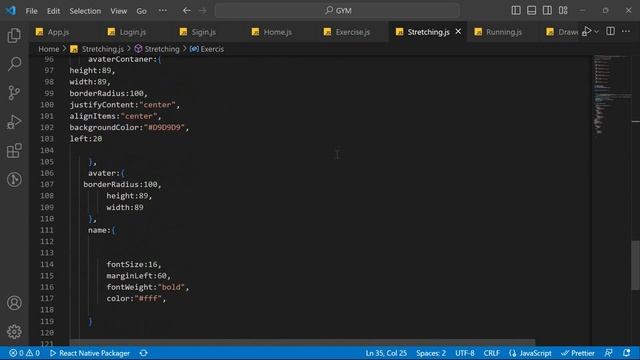This screenshot has width=640, height=360.
Task: Toggle the bottom panel layout icon
Action: [531, 11]
